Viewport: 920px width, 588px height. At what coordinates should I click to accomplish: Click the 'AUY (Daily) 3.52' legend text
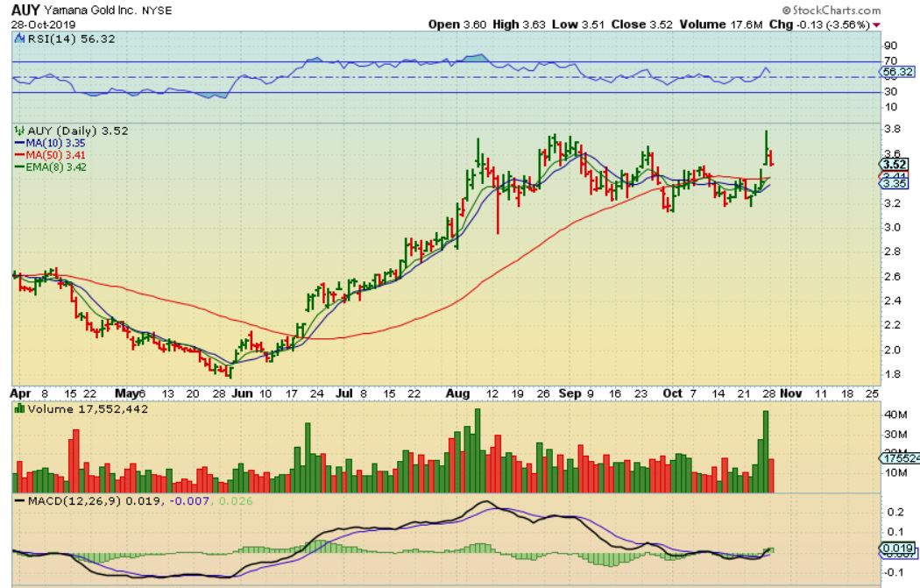(x=77, y=131)
